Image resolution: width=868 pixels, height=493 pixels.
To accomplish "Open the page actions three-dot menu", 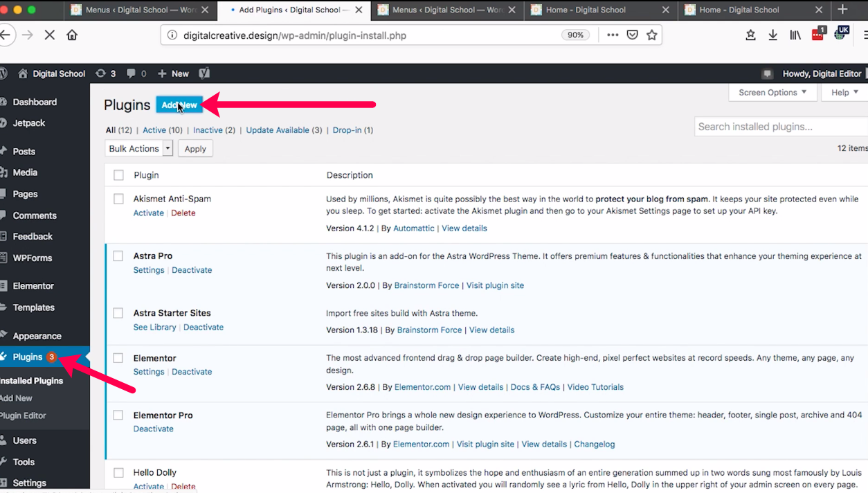I will [613, 35].
